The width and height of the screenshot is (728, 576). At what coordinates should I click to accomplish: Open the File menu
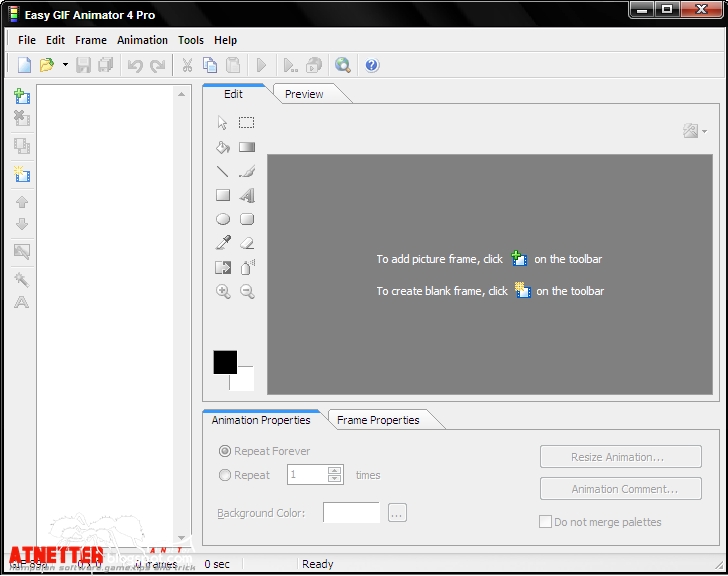(27, 40)
